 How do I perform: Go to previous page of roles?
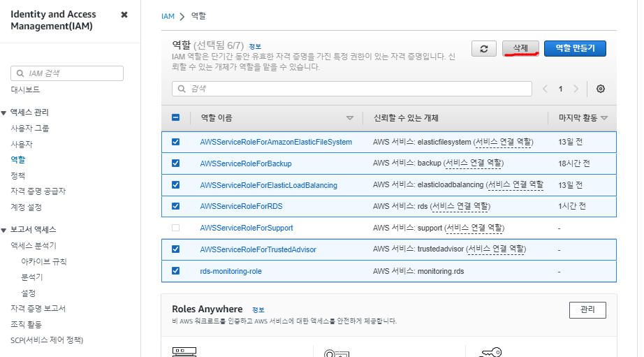545,89
